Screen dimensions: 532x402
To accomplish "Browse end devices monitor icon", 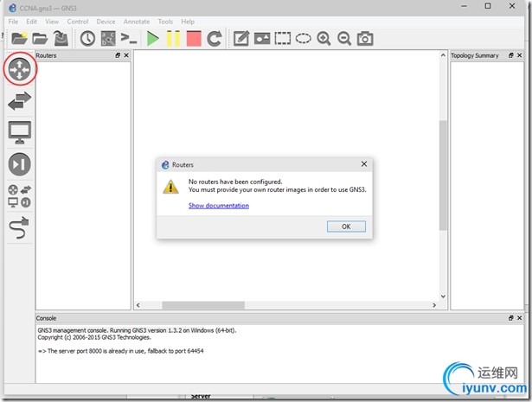I will [20, 132].
